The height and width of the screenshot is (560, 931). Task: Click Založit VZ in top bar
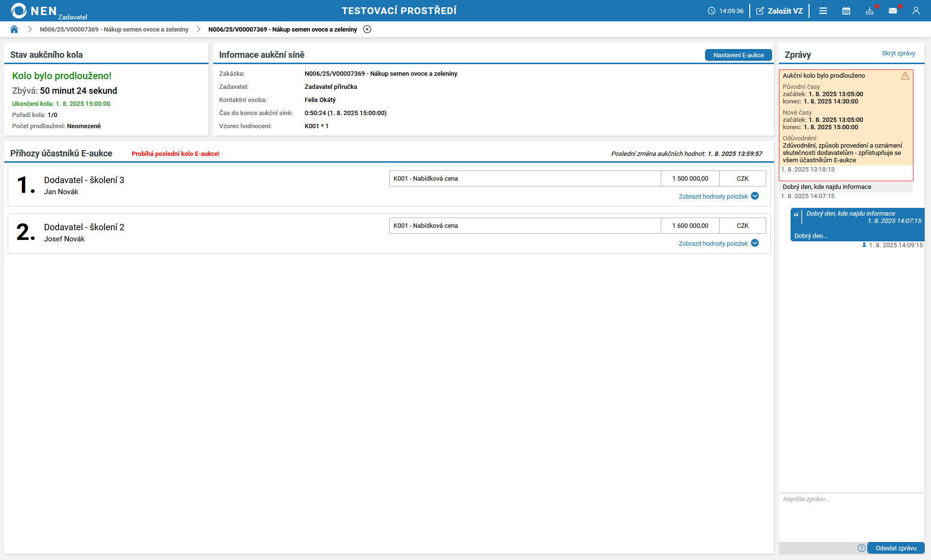click(779, 11)
